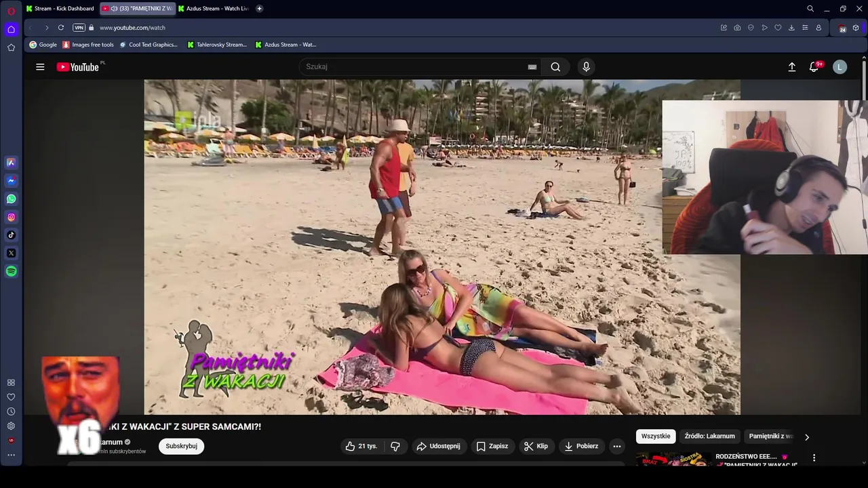Open a new browser tab
868x488 pixels.
click(259, 9)
